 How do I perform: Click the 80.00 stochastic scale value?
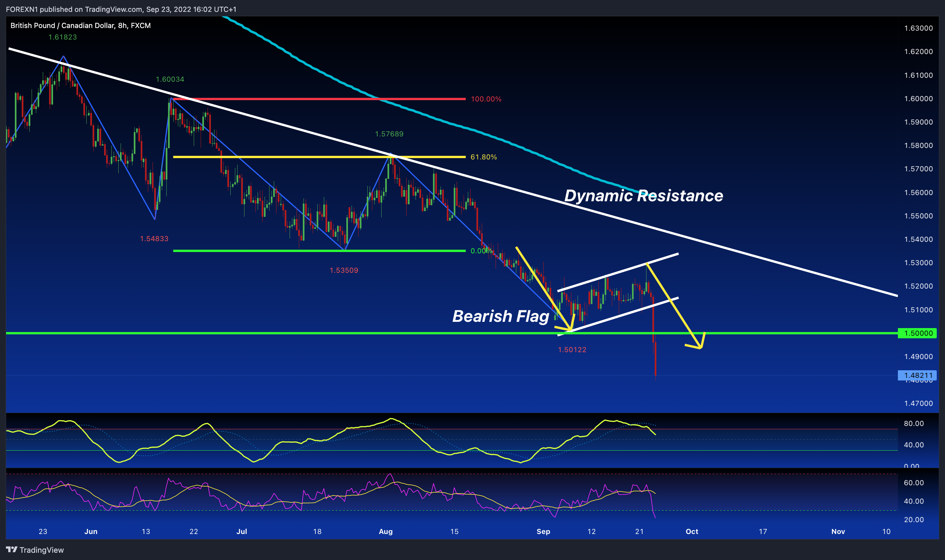coord(914,424)
